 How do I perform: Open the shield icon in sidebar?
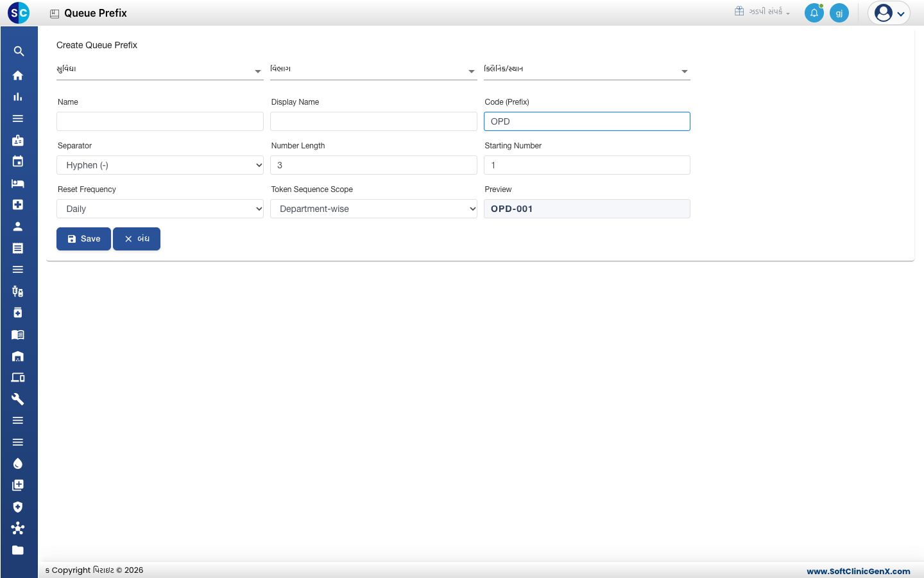point(18,507)
